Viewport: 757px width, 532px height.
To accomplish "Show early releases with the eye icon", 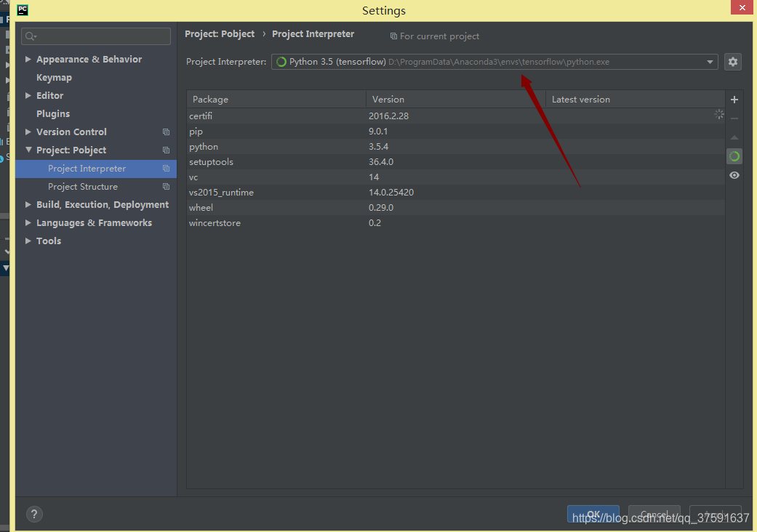I will click(734, 175).
